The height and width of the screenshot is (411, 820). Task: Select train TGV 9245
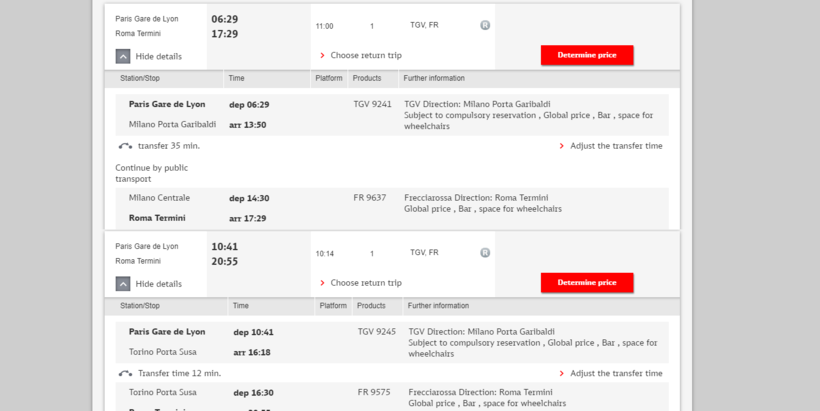pyautogui.click(x=377, y=332)
